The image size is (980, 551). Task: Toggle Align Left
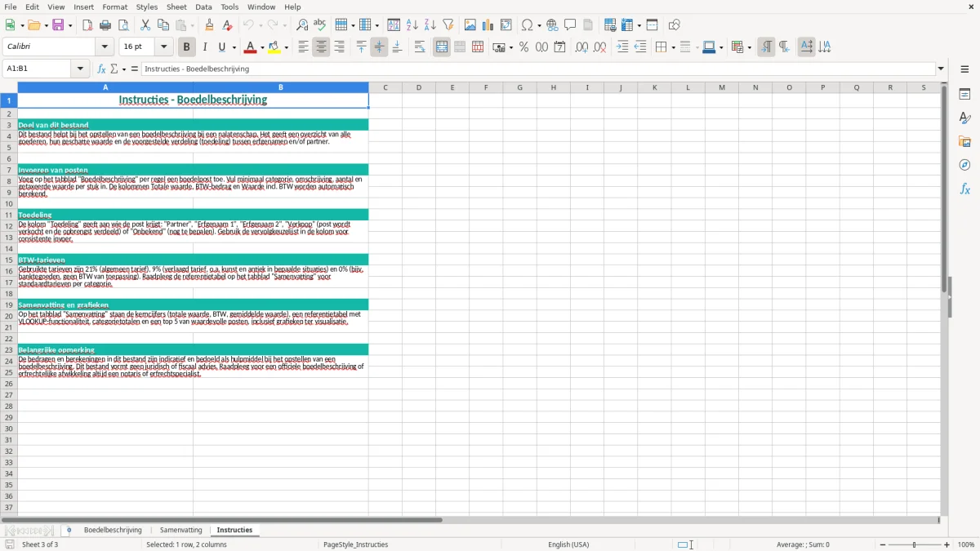click(303, 47)
